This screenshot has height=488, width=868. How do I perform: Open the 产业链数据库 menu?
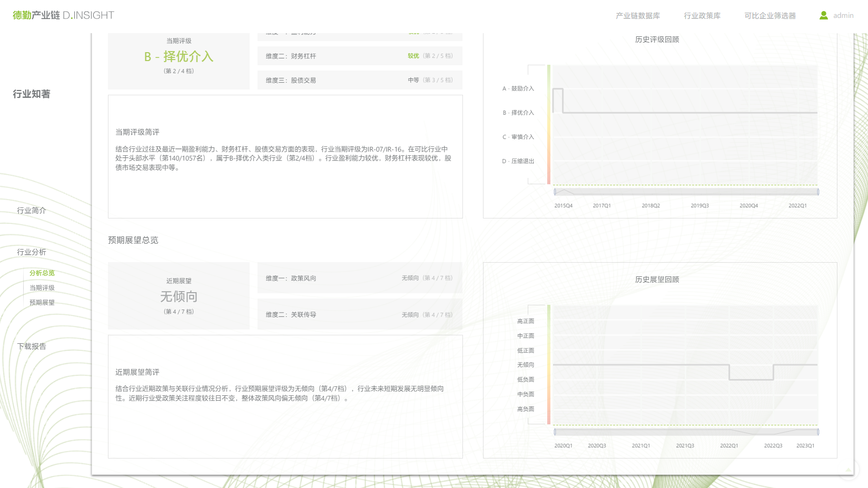(638, 16)
